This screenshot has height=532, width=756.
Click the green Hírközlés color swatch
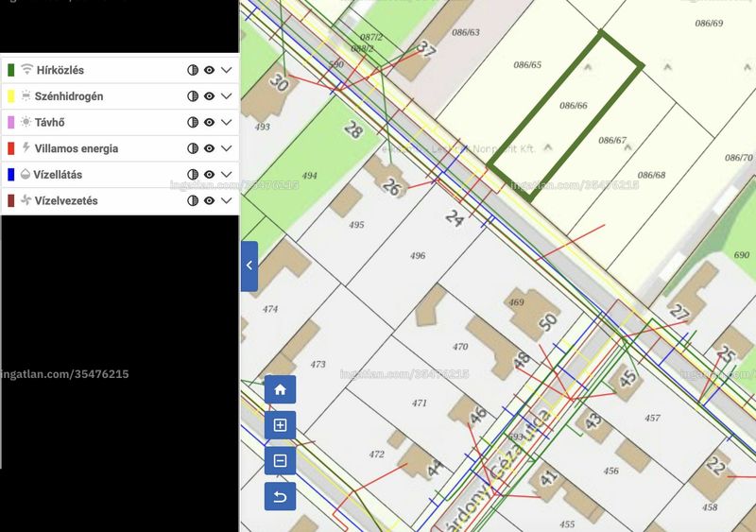point(11,70)
